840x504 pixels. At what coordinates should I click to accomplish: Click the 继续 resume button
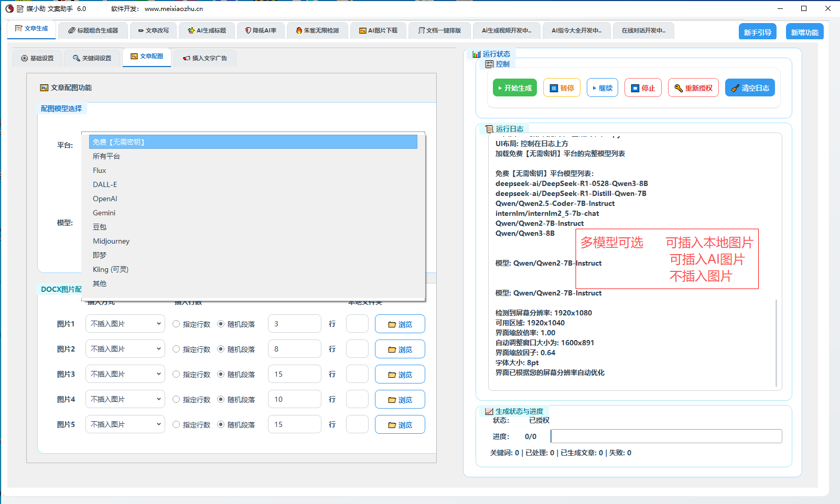[x=602, y=88]
